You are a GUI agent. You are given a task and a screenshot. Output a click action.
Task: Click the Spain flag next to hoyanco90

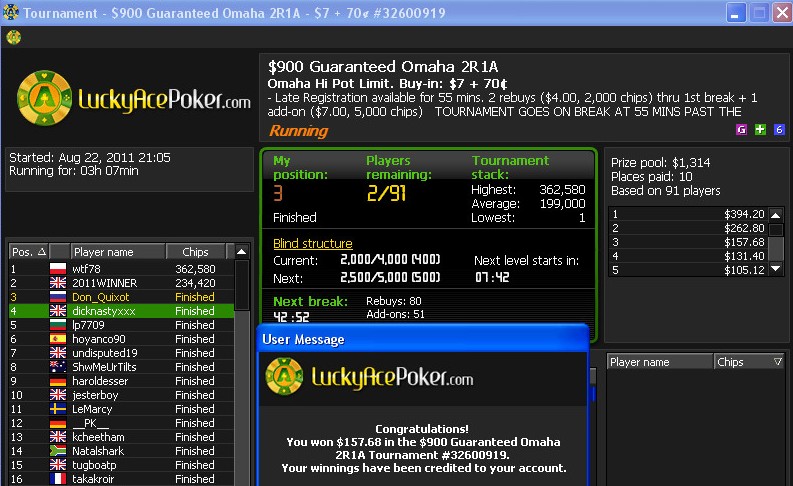pos(58,339)
